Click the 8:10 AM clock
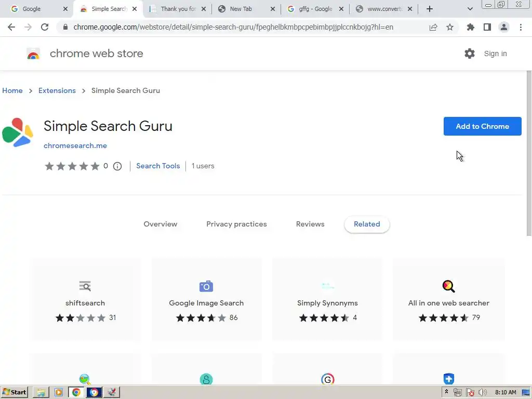 click(x=506, y=392)
